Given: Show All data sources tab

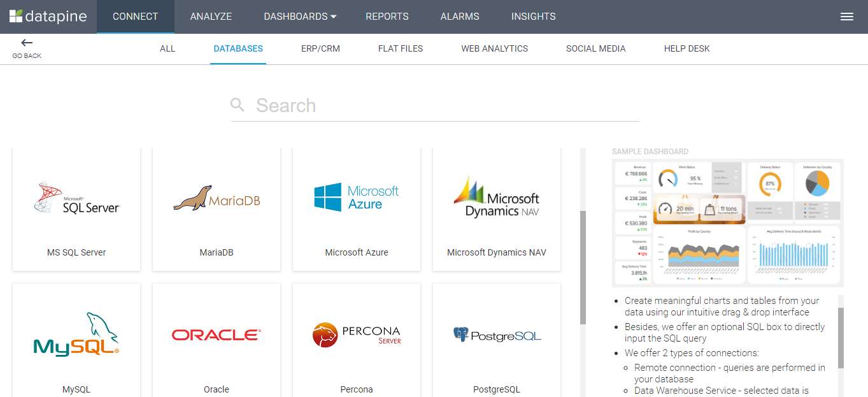Looking at the screenshot, I should coord(167,48).
